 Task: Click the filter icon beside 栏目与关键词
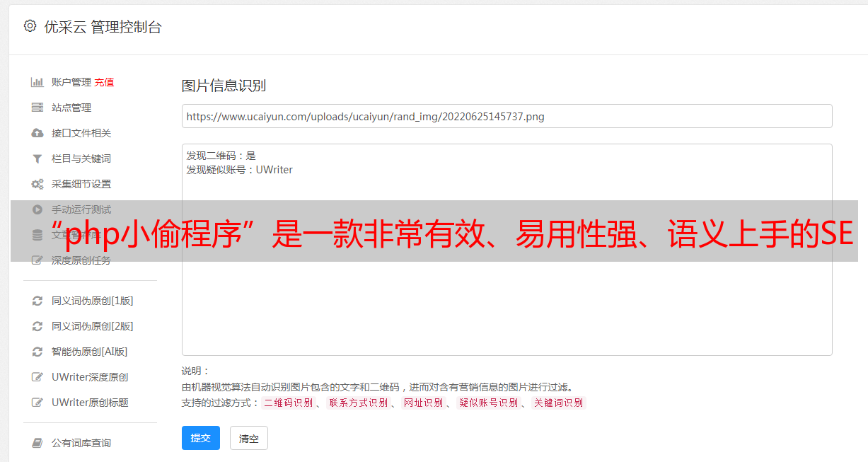[x=37, y=158]
